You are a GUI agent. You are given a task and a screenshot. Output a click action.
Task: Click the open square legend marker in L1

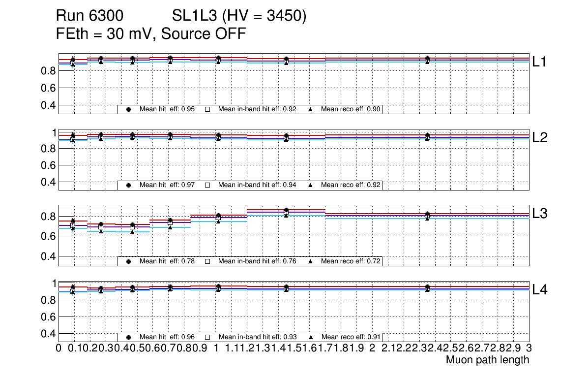point(207,109)
